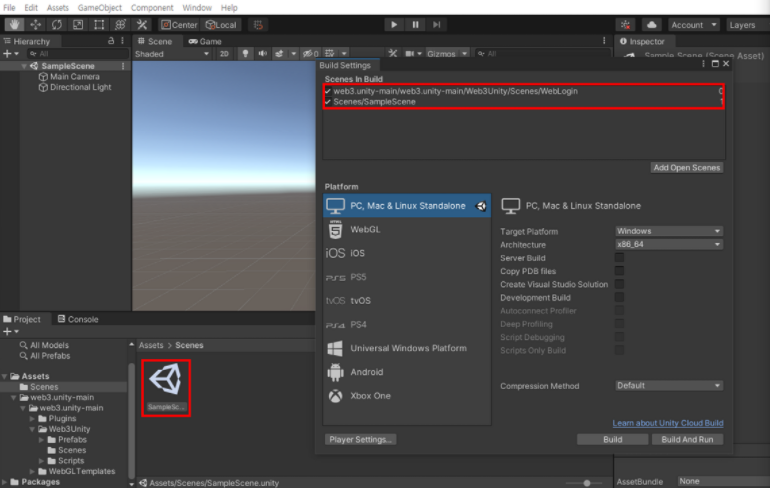This screenshot has height=488, width=770.
Task: Open Learn about Unity Cloud Build link
Action: tap(668, 423)
